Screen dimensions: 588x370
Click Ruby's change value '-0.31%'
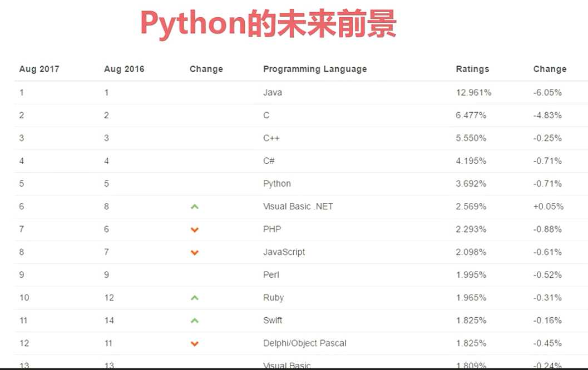[x=547, y=298]
